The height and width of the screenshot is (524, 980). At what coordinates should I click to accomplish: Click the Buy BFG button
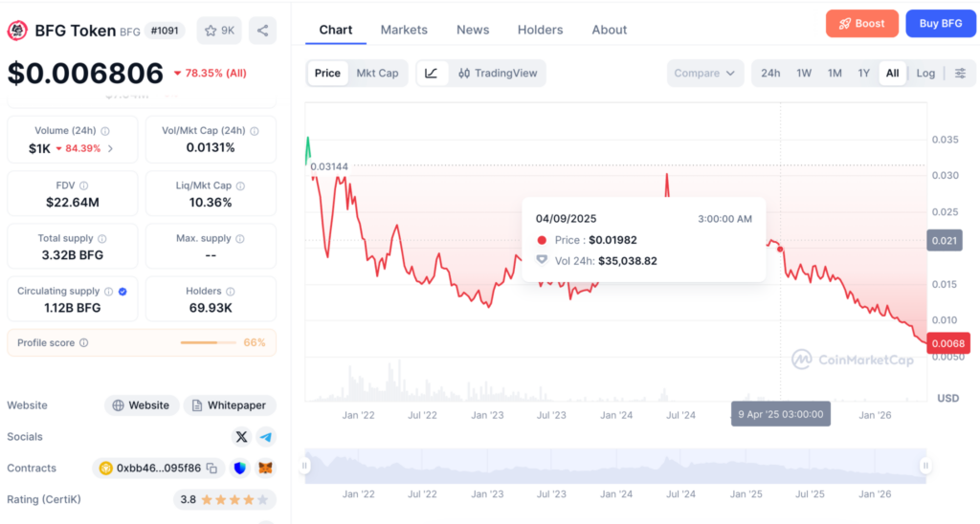click(x=941, y=24)
